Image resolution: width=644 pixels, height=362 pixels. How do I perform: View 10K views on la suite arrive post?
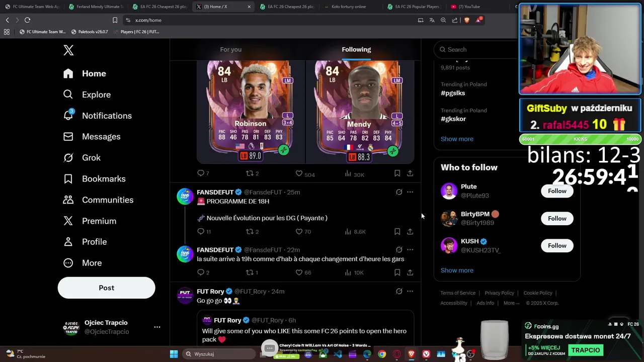click(354, 273)
